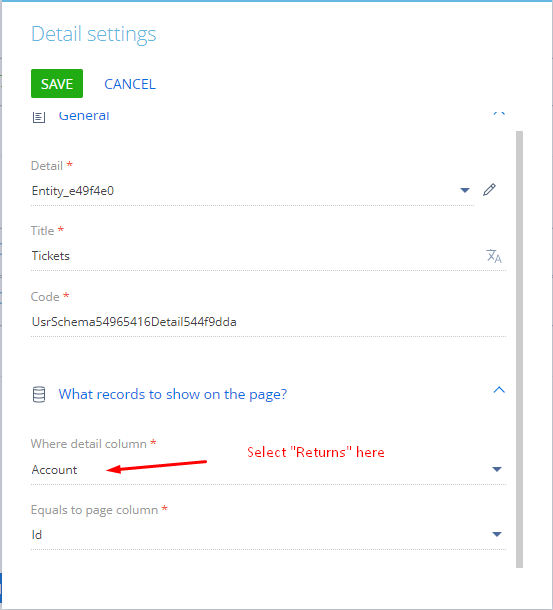Click the Detail settings title

[x=94, y=34]
